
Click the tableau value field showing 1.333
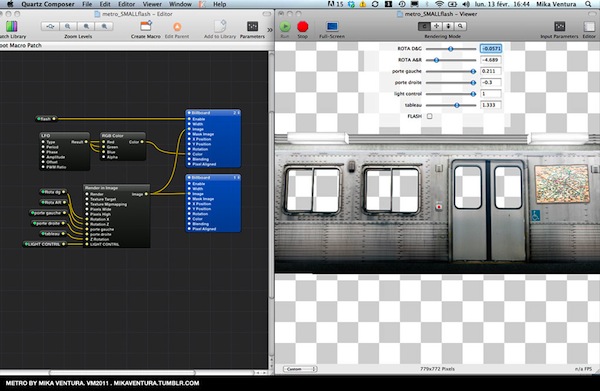(x=491, y=105)
